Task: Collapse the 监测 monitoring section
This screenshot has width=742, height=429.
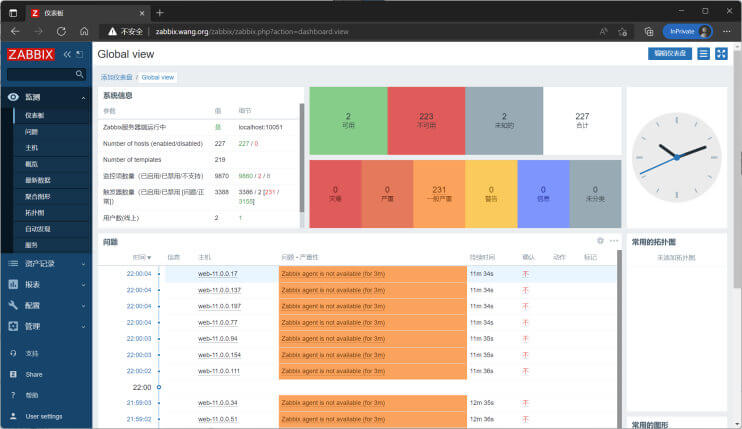Action: [46, 97]
